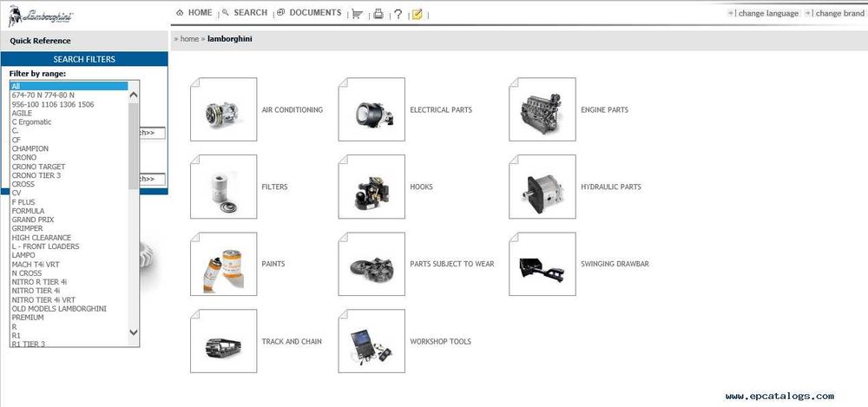This screenshot has height=407, width=868.
Task: Open the Workshop Tools laptop image
Action: [372, 341]
